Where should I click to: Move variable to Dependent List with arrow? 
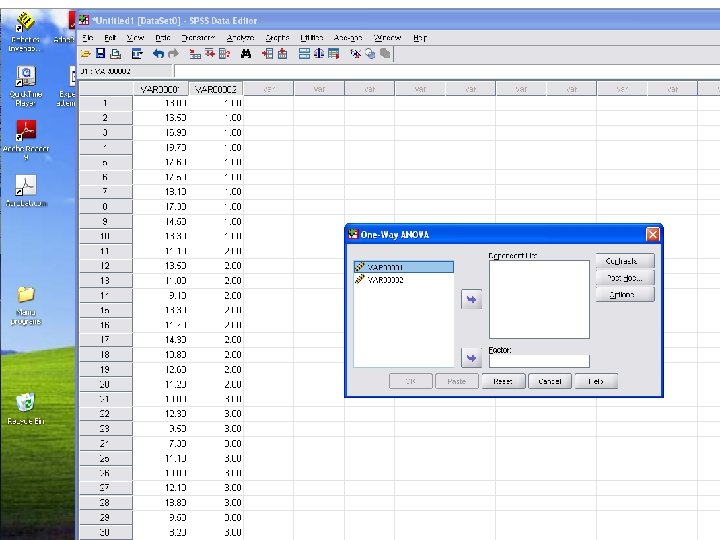point(471,299)
